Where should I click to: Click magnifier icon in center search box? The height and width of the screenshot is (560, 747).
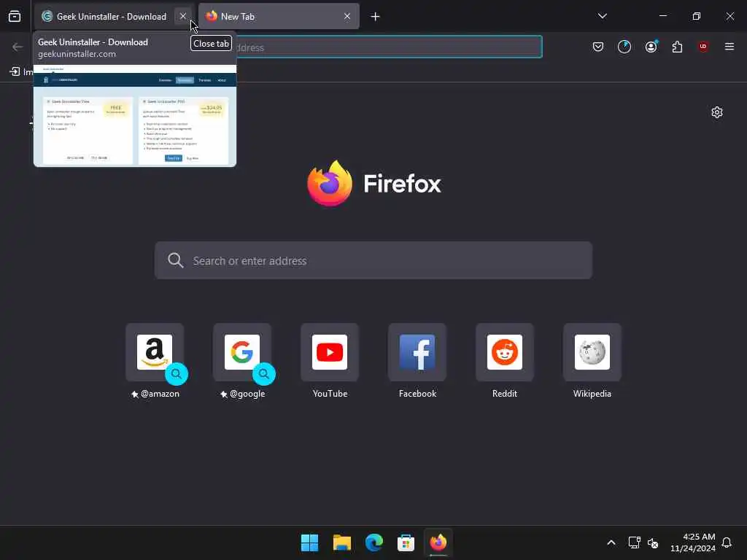[176, 260]
